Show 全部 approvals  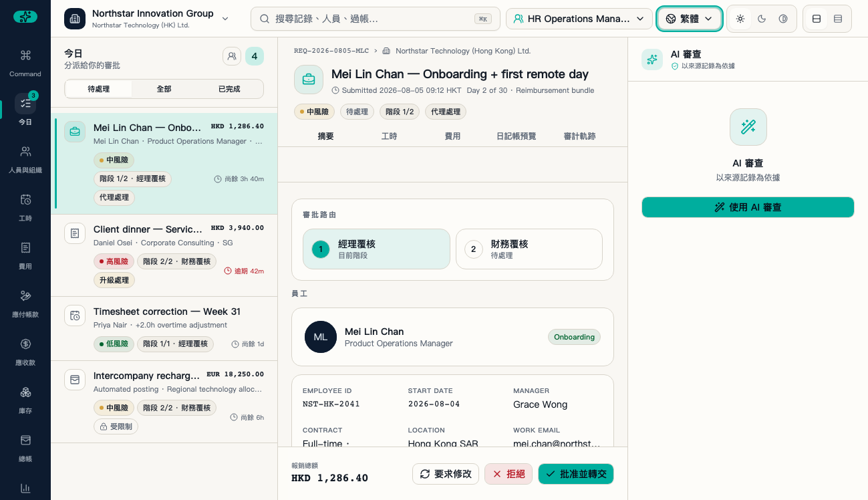point(164,89)
